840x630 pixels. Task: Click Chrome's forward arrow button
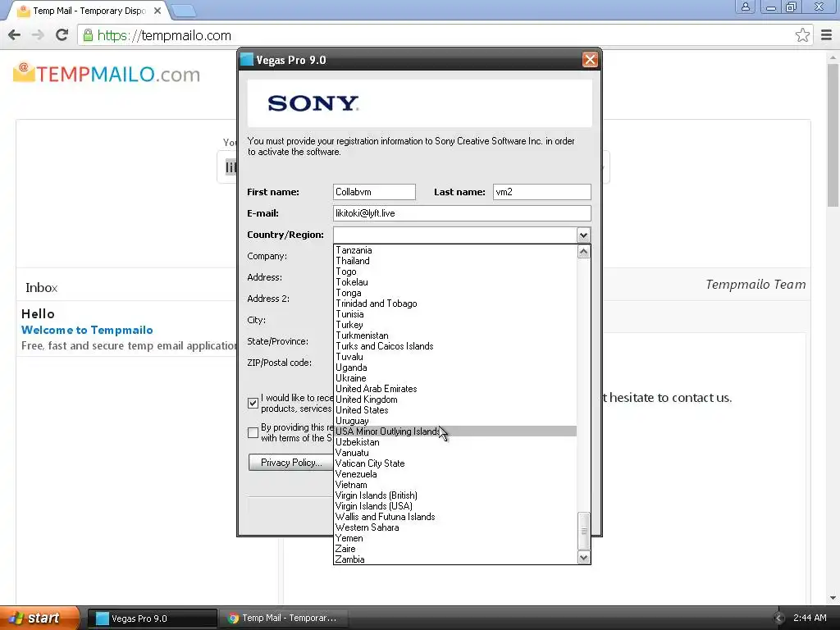pyautogui.click(x=38, y=35)
